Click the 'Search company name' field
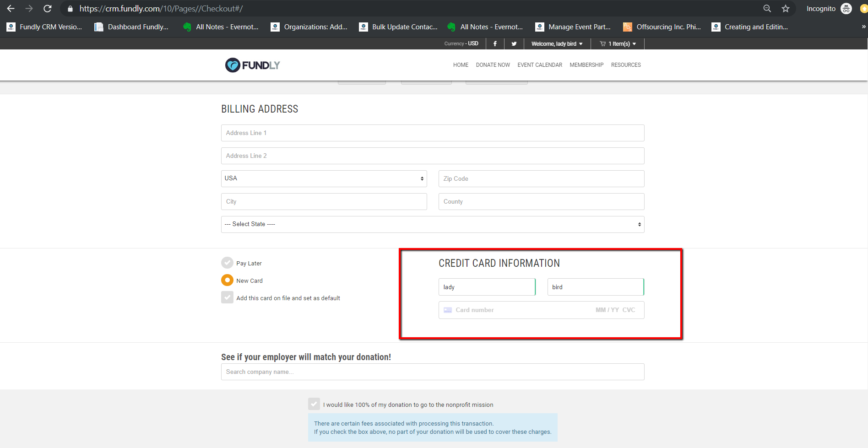The height and width of the screenshot is (448, 868). coord(432,372)
